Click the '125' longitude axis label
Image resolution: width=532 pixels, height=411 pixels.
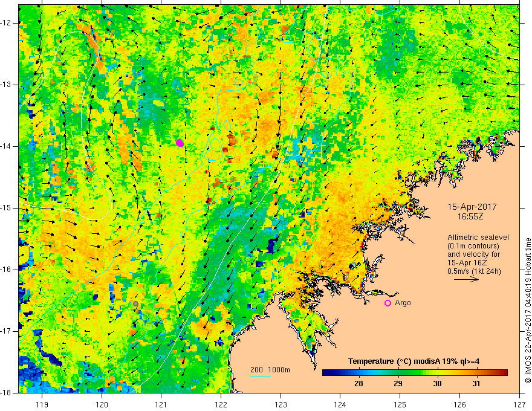click(x=400, y=404)
